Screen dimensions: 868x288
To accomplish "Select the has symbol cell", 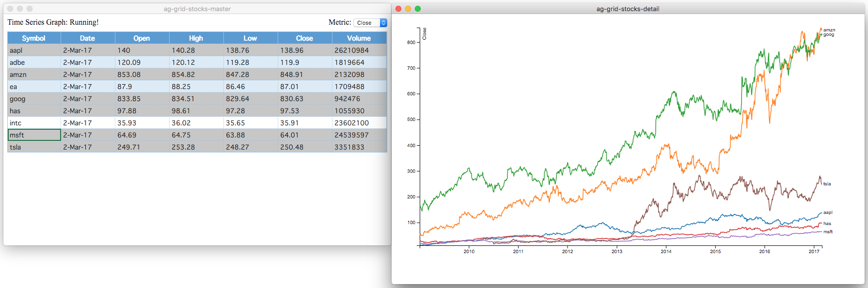I will (x=34, y=111).
